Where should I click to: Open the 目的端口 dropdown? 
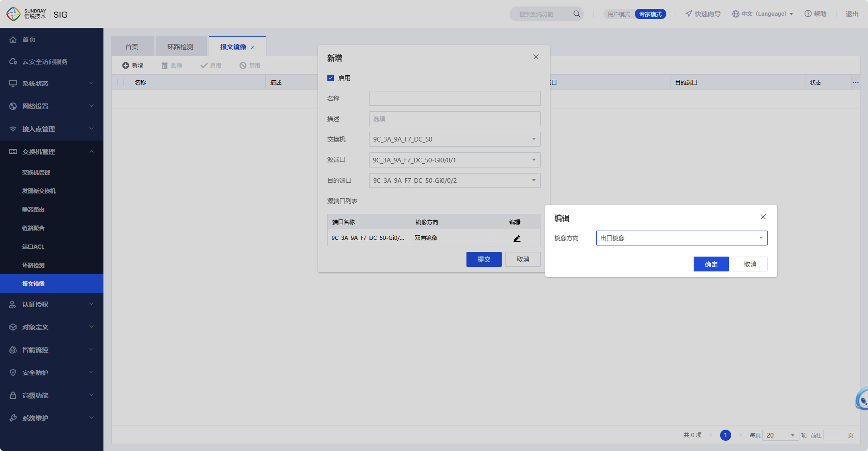[x=455, y=180]
